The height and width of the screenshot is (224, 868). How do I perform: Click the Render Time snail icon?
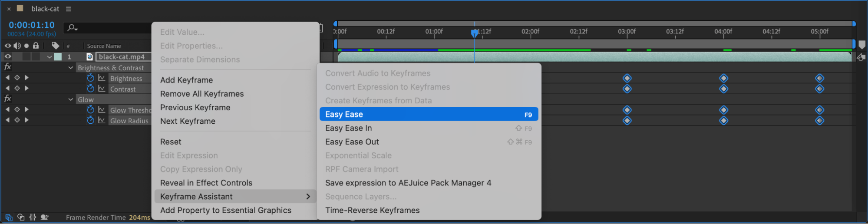44,217
